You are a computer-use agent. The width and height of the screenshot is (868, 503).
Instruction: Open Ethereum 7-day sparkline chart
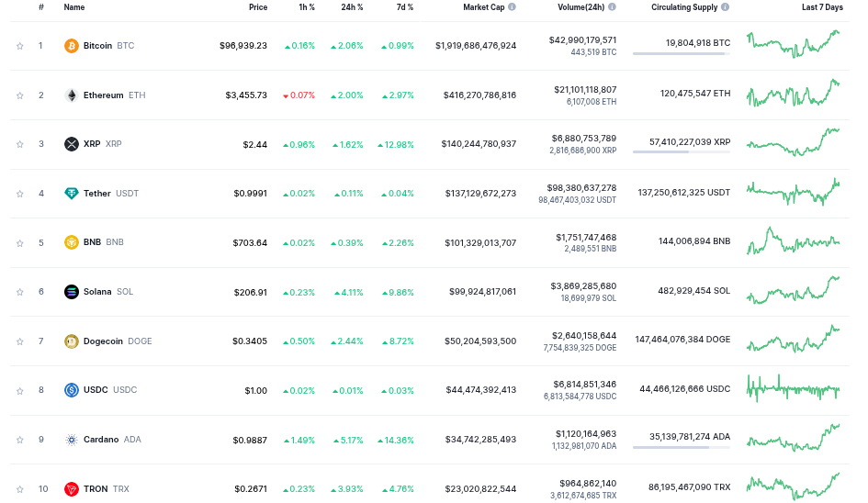pos(793,93)
